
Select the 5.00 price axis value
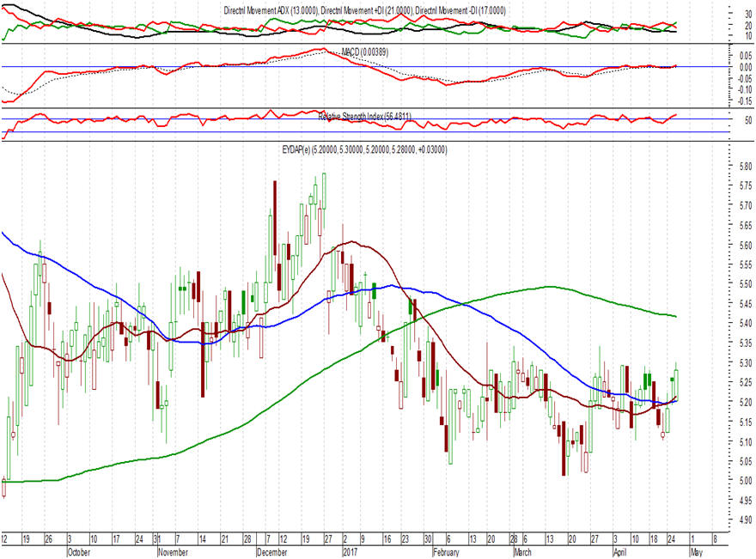[745, 481]
